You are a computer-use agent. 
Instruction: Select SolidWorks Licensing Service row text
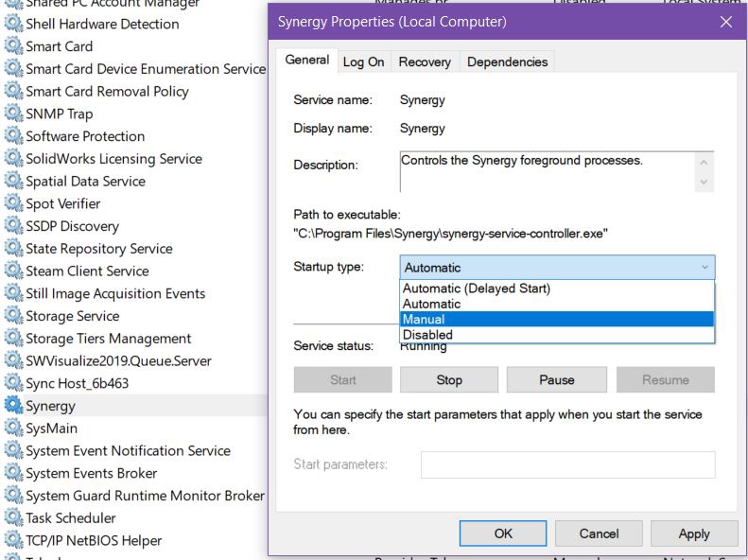114,158
